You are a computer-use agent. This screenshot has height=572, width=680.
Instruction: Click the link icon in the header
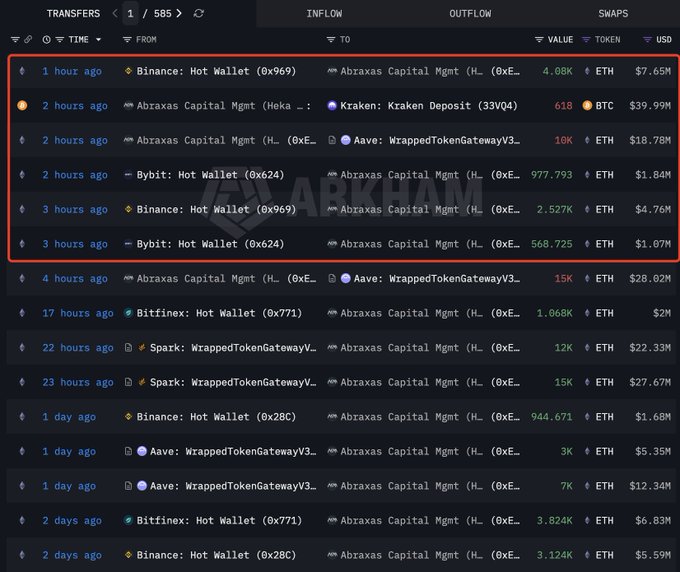point(28,39)
